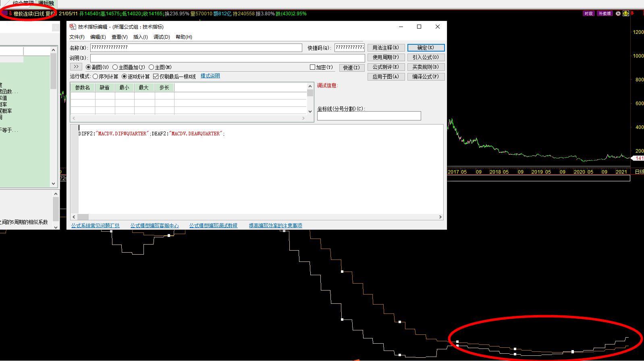
Task: Click the 缺省 column header
Action: 105,87
